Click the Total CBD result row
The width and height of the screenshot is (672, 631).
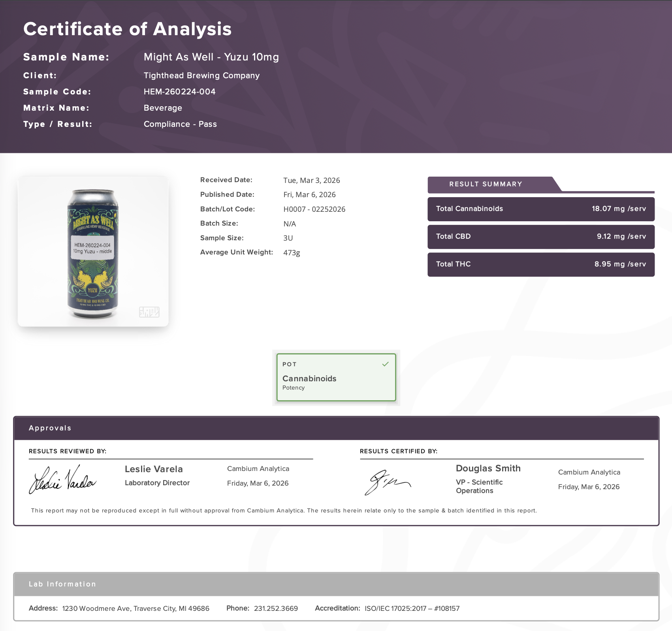pos(541,237)
